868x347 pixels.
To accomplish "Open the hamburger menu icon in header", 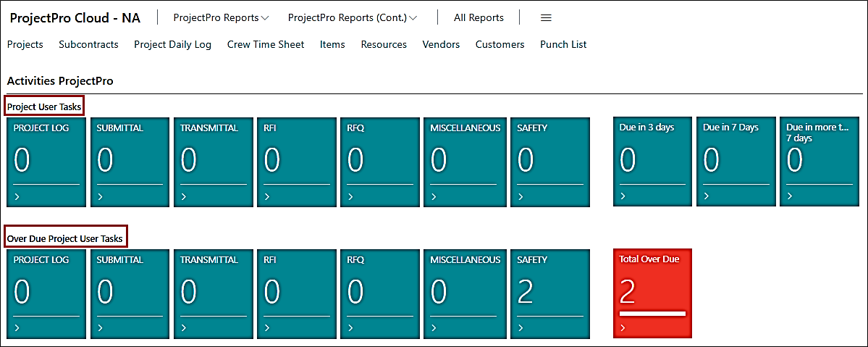I will pos(547,17).
